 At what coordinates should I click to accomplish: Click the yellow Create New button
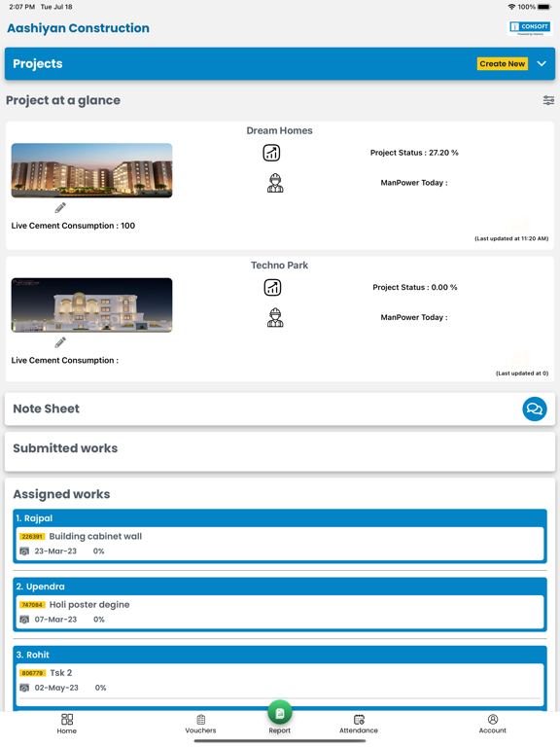[x=503, y=64]
